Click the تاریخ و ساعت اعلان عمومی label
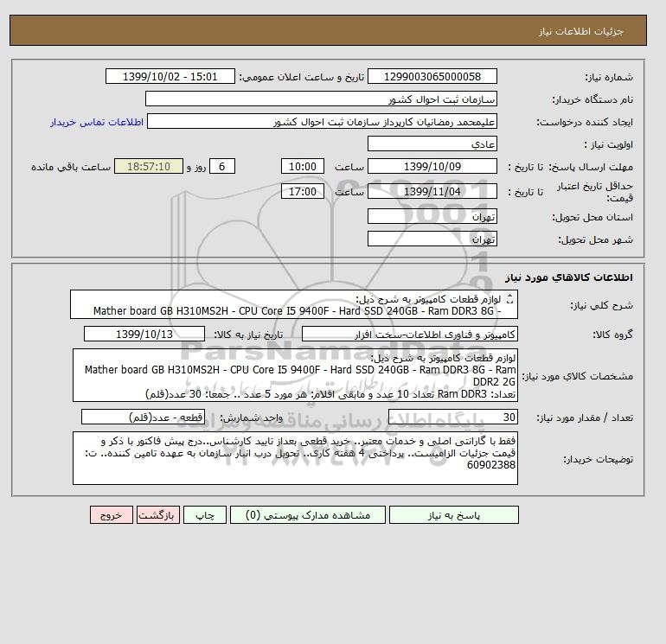 tap(302, 77)
